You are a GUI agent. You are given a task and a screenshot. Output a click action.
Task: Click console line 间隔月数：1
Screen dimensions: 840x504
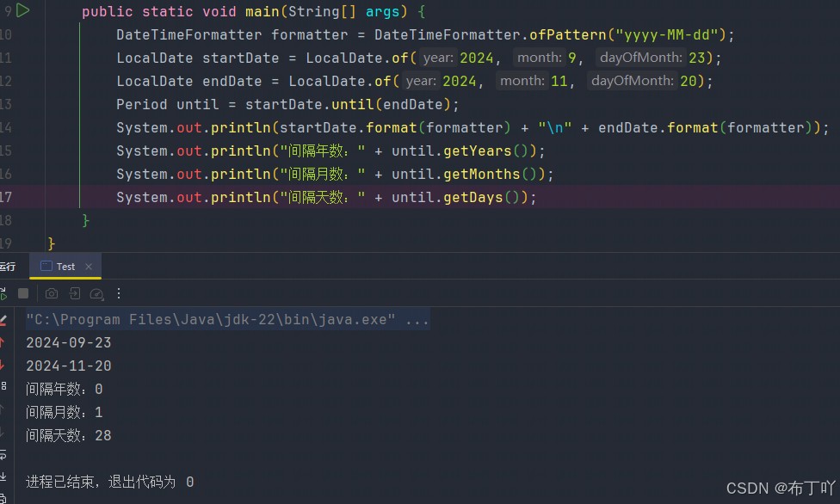pyautogui.click(x=65, y=412)
